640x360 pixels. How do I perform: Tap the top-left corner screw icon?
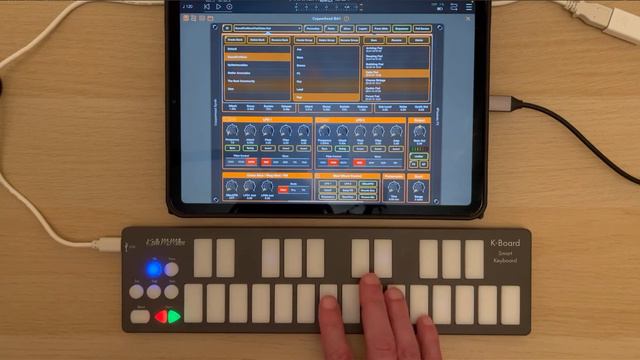[216, 27]
